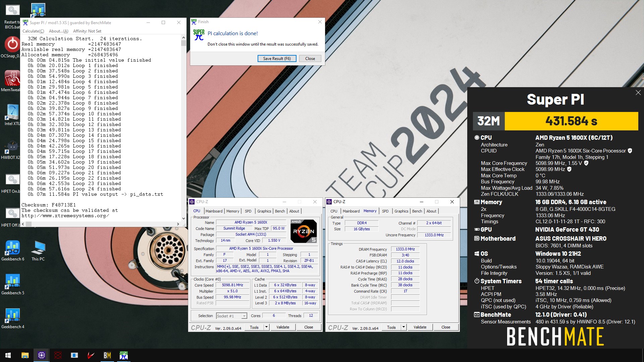Click the xtremesystems.org URL text

tap(65, 216)
